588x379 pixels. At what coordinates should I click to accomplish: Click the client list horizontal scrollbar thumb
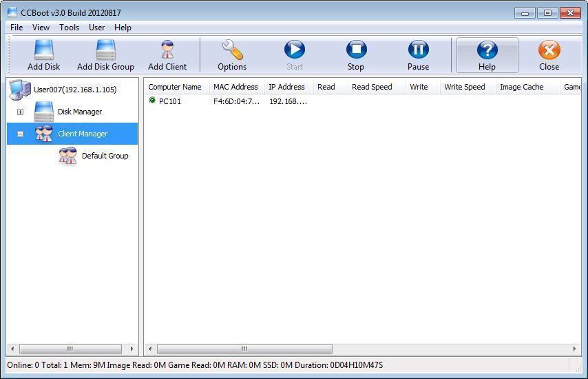pos(244,349)
